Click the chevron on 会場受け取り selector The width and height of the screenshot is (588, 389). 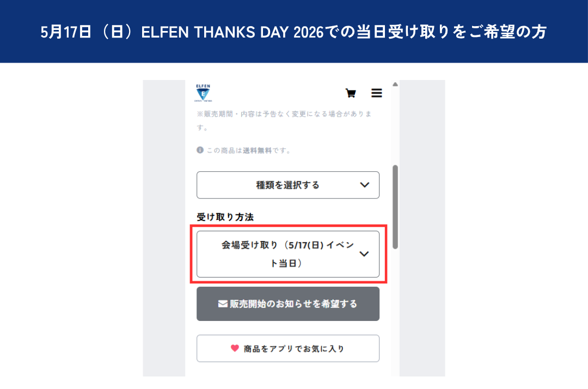point(365,254)
